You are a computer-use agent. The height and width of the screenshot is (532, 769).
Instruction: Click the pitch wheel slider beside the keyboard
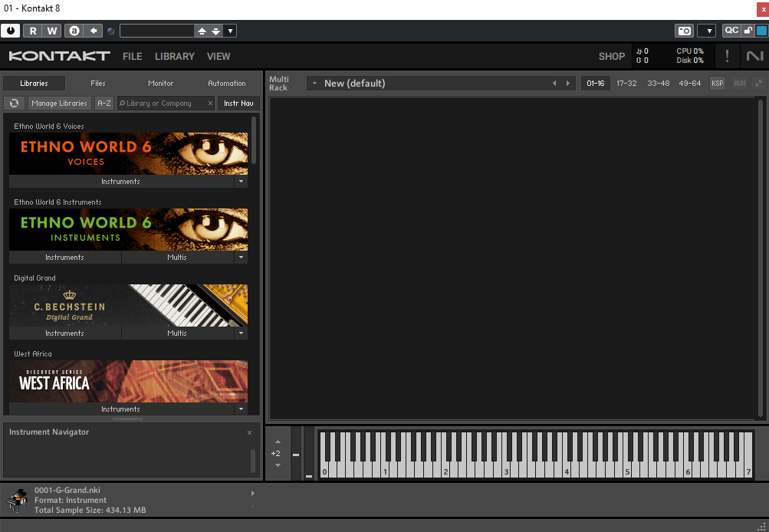(296, 454)
